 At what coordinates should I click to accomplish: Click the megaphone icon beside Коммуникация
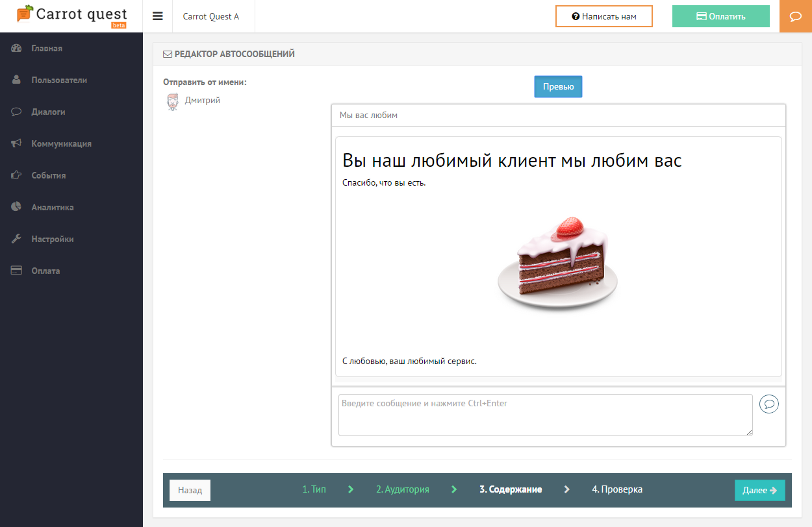pos(17,143)
